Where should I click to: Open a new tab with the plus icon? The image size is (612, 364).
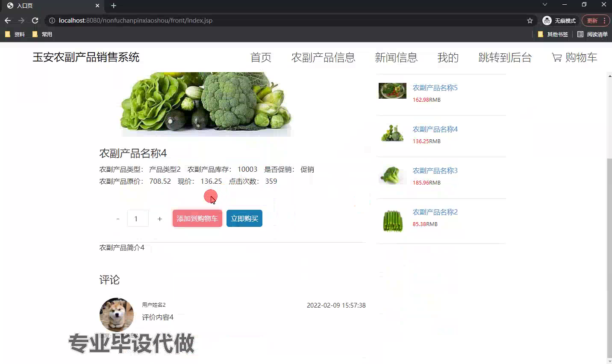(x=114, y=6)
